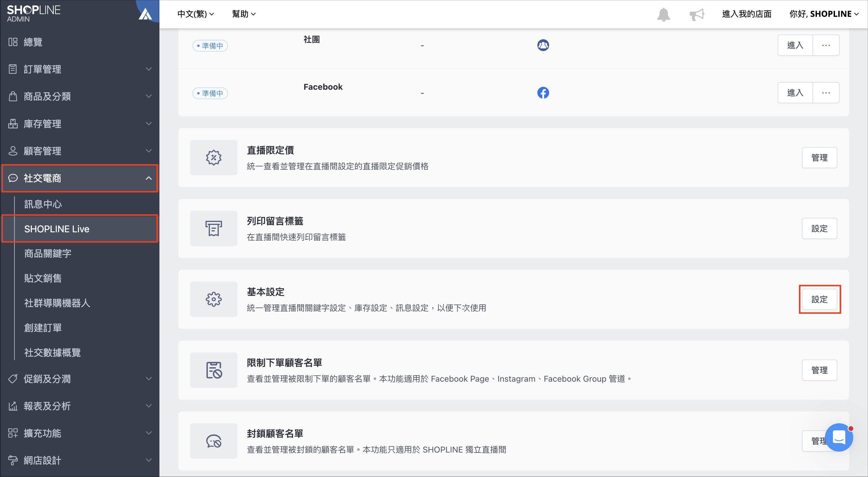This screenshot has height=477, width=868.
Task: Click the 封鎖顧客名單 blocked chat icon
Action: point(214,441)
